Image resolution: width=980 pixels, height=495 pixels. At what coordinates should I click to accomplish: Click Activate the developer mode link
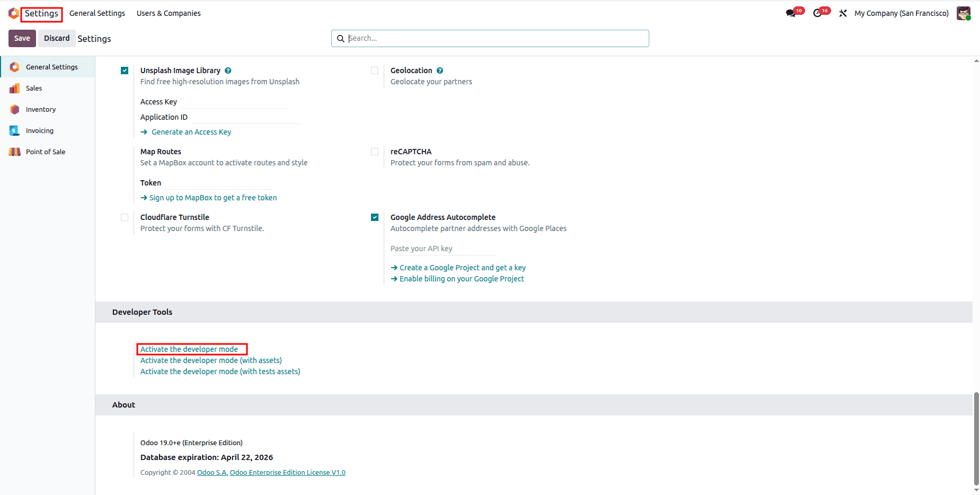click(189, 349)
